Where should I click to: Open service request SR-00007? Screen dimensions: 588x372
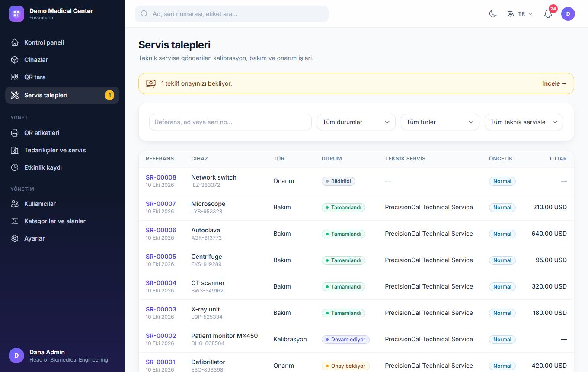point(161,204)
